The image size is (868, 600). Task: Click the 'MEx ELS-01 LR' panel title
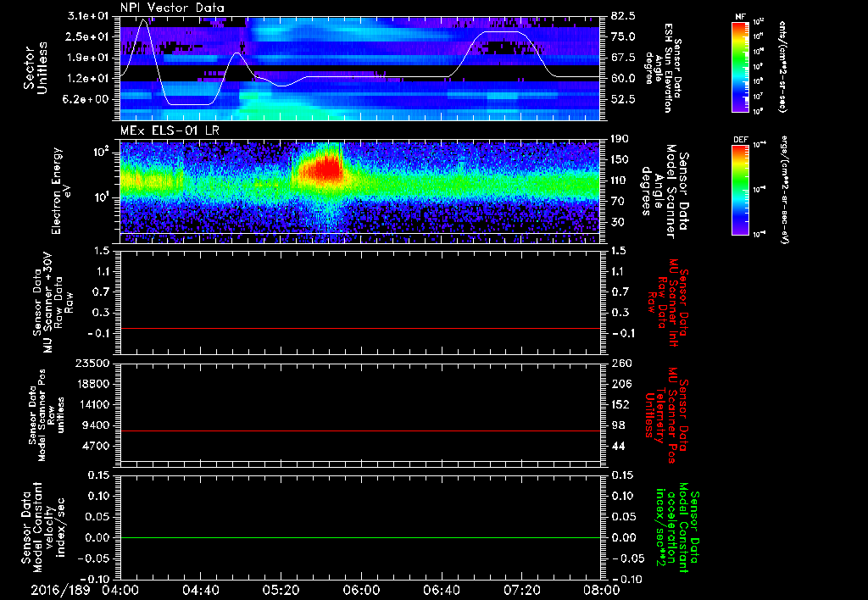pyautogui.click(x=169, y=131)
